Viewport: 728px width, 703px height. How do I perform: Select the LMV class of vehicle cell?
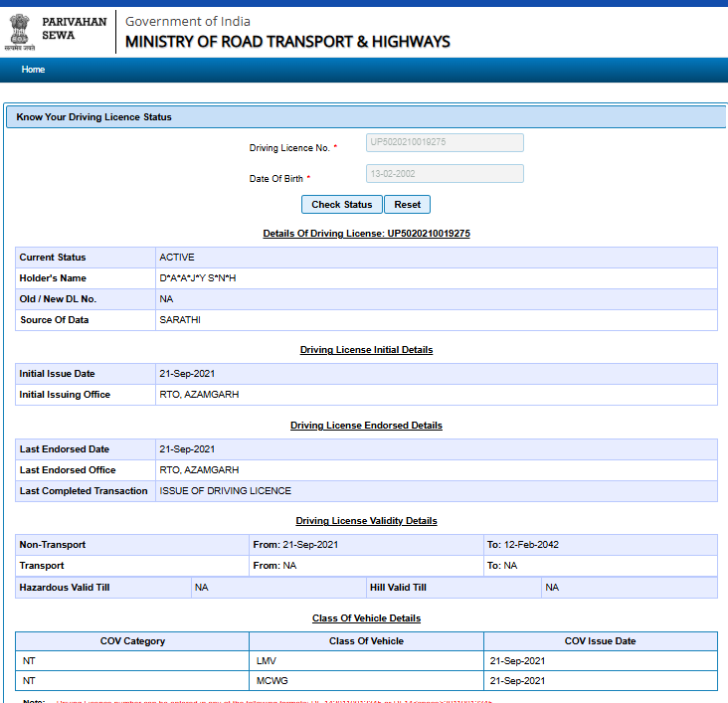pyautogui.click(x=266, y=660)
